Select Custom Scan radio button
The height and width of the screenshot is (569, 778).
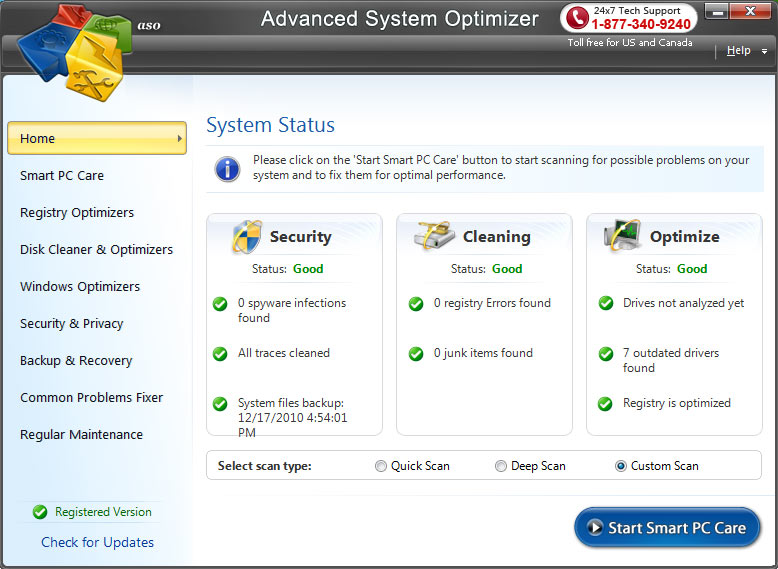tap(621, 466)
